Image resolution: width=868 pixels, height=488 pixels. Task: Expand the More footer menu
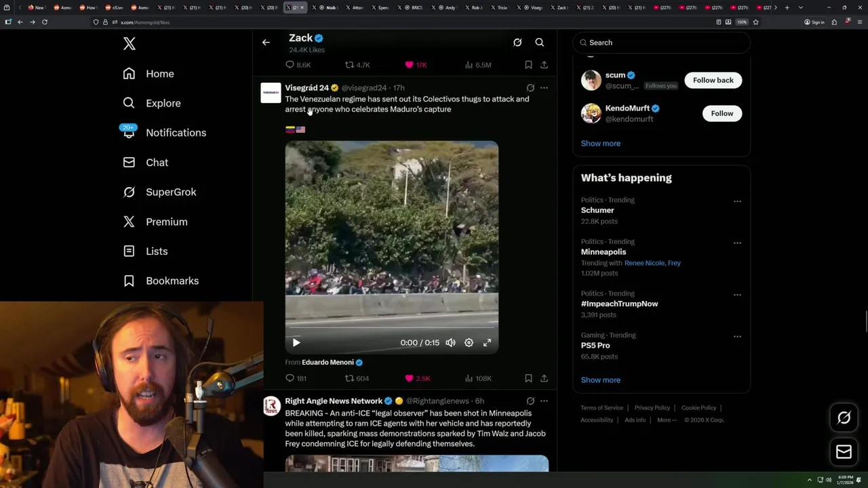[667, 420]
